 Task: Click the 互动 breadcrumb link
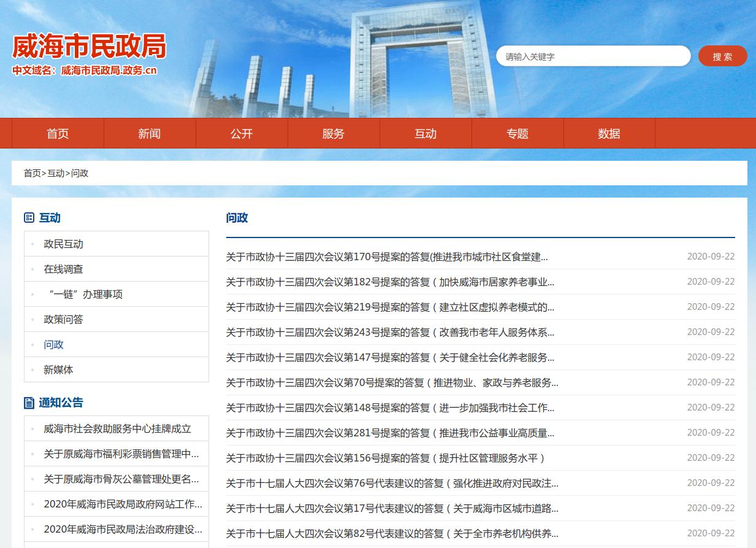[56, 174]
